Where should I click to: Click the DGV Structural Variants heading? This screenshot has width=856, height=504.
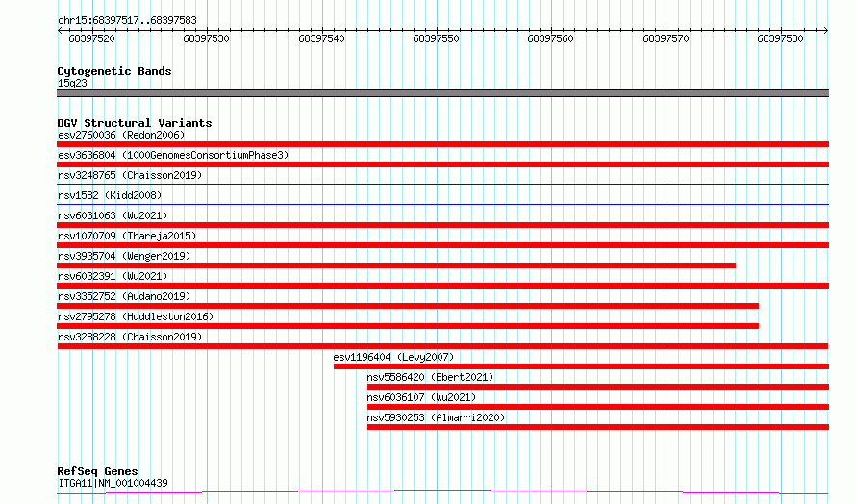(135, 123)
